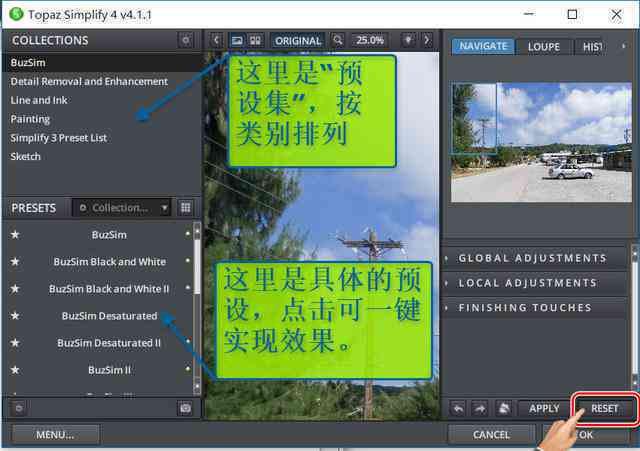The image size is (640, 451).
Task: Apply BuzSim Black and White preset
Action: pyautogui.click(x=109, y=262)
